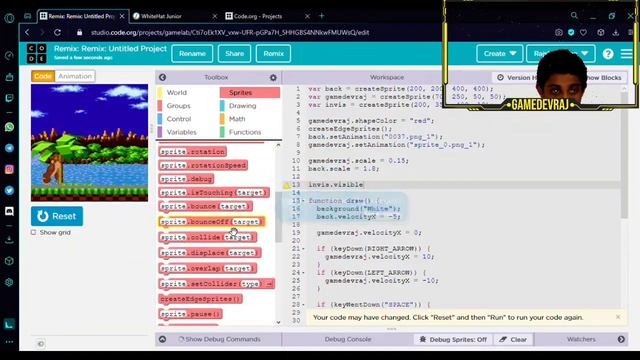
Task: Clear the debug console
Action: [513, 339]
